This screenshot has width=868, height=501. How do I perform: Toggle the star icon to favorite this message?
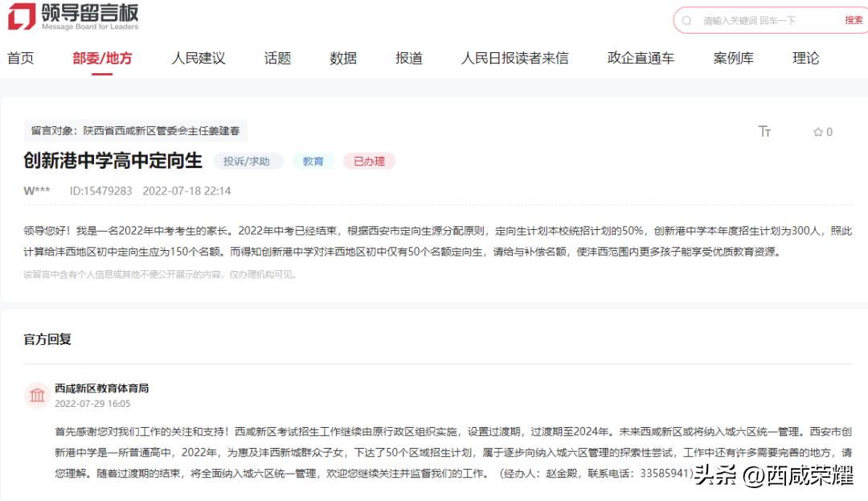[817, 131]
